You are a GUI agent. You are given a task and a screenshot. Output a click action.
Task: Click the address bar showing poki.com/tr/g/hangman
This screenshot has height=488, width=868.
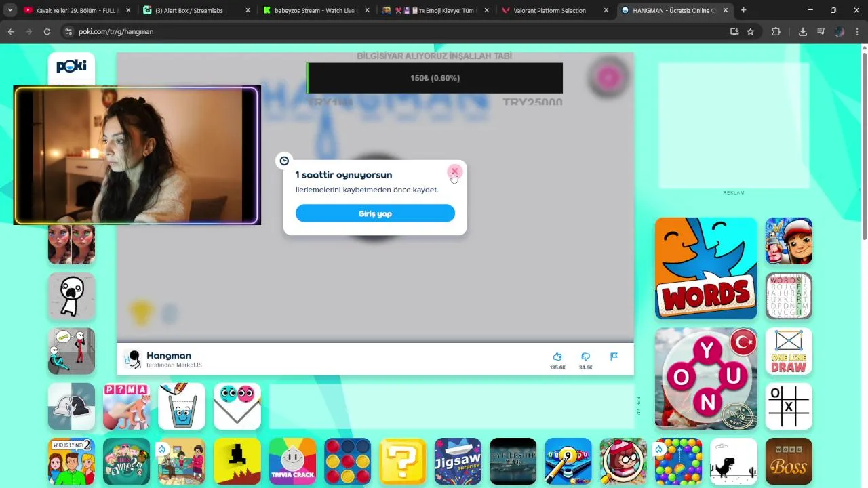coord(393,31)
